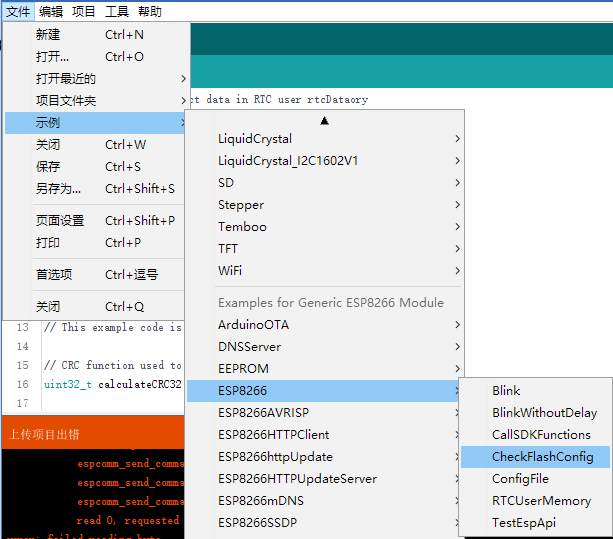Open 页面设置 menu entry
Screen dimensions: 613x539
pos(95,220)
